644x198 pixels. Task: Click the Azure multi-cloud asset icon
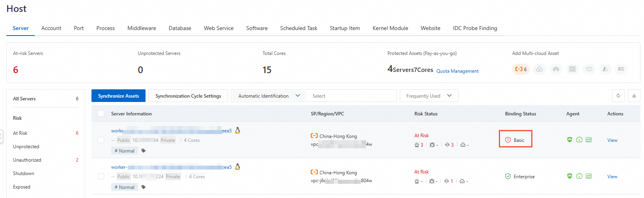point(605,69)
